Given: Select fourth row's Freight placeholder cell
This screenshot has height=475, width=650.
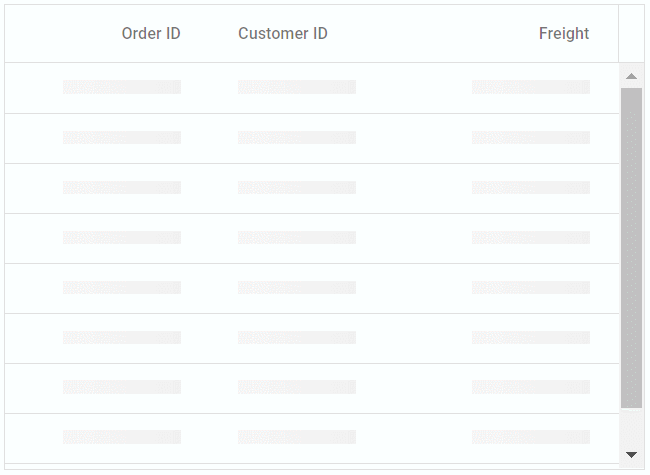Looking at the screenshot, I should (531, 237).
